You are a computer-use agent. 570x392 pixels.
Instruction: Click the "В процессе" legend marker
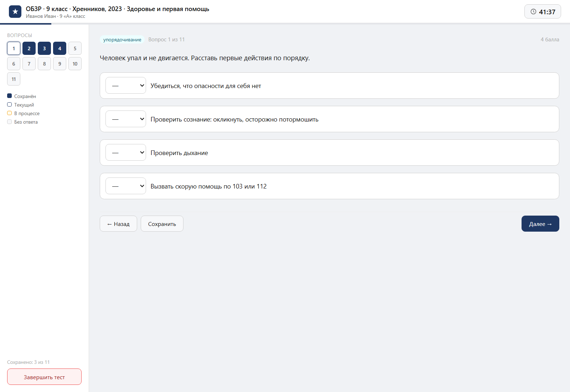click(10, 113)
